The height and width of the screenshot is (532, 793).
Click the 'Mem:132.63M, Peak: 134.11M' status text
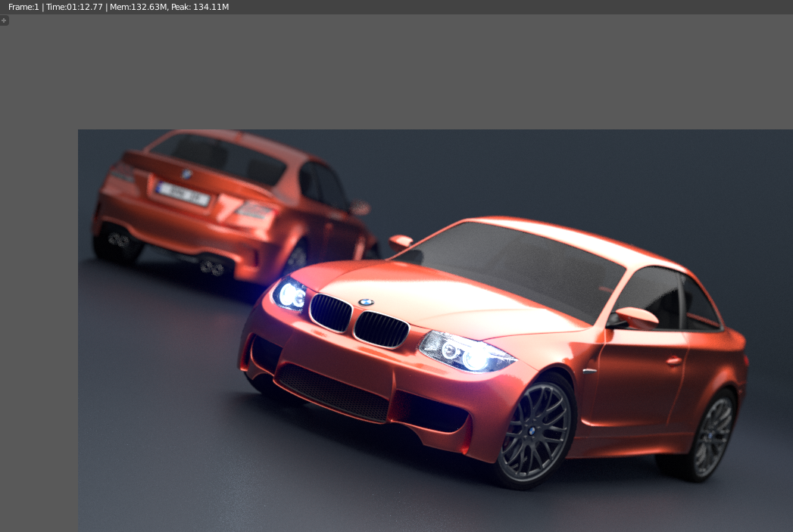(x=170, y=7)
